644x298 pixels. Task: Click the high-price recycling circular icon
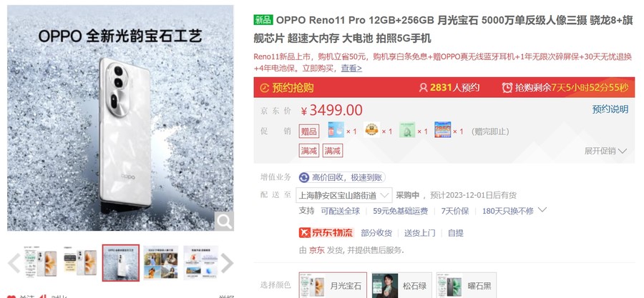(x=304, y=177)
